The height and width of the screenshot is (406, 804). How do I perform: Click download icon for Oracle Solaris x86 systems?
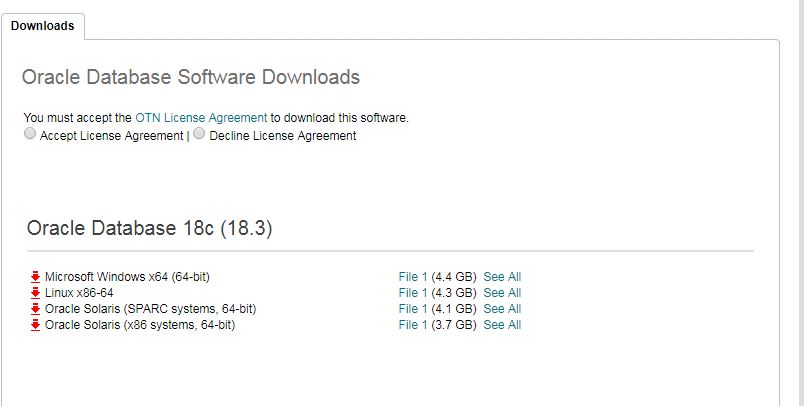pos(35,325)
